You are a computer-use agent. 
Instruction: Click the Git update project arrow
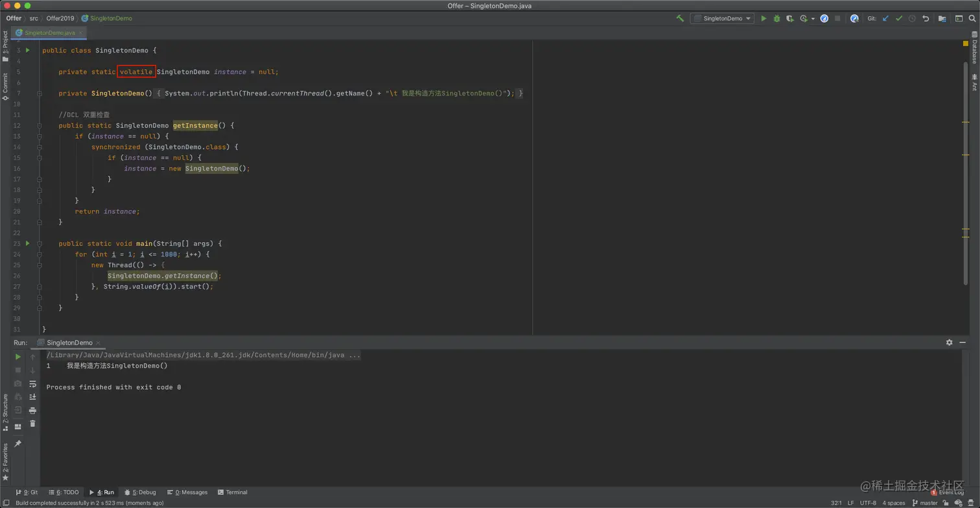[x=885, y=19]
